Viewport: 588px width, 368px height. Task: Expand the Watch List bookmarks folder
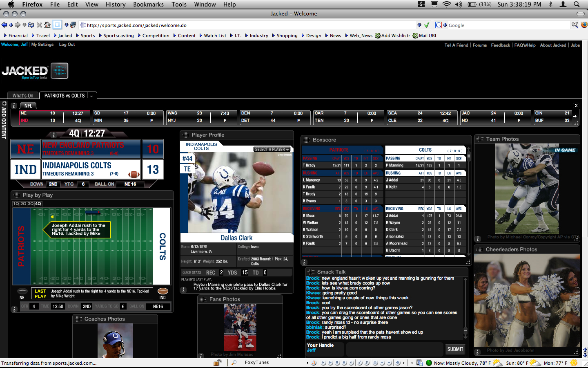(213, 36)
